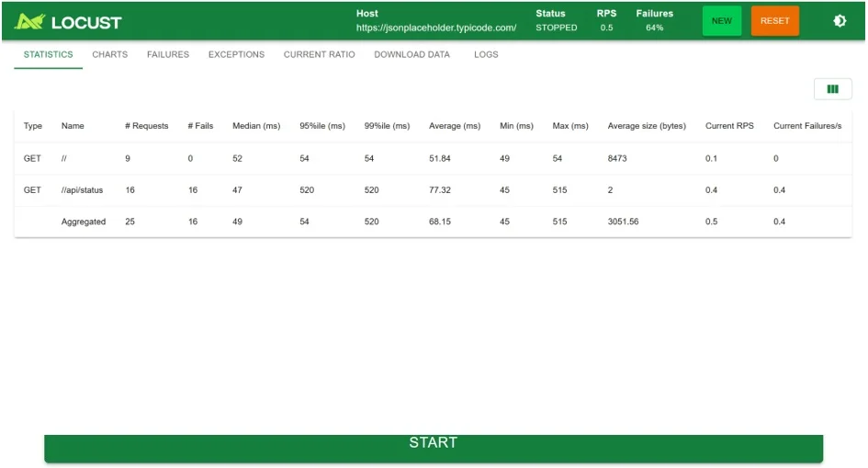Open the Charts tab
Screen dimensions: 868x468
(109, 54)
